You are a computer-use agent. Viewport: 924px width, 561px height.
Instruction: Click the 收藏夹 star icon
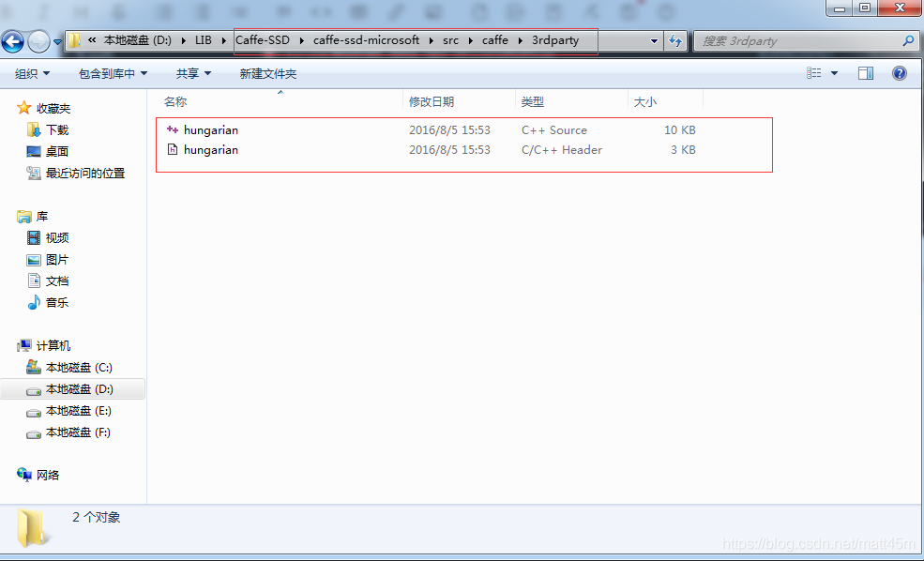click(x=24, y=108)
